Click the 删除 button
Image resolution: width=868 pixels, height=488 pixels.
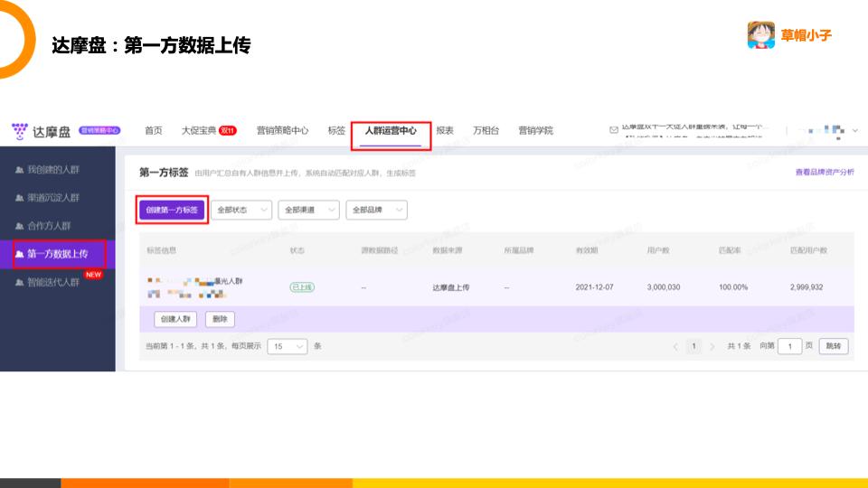pos(220,319)
